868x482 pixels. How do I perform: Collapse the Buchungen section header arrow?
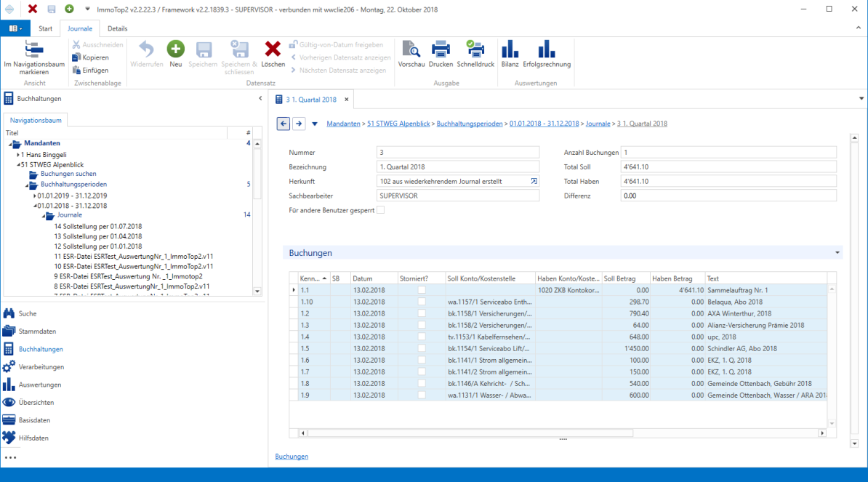pyautogui.click(x=837, y=253)
